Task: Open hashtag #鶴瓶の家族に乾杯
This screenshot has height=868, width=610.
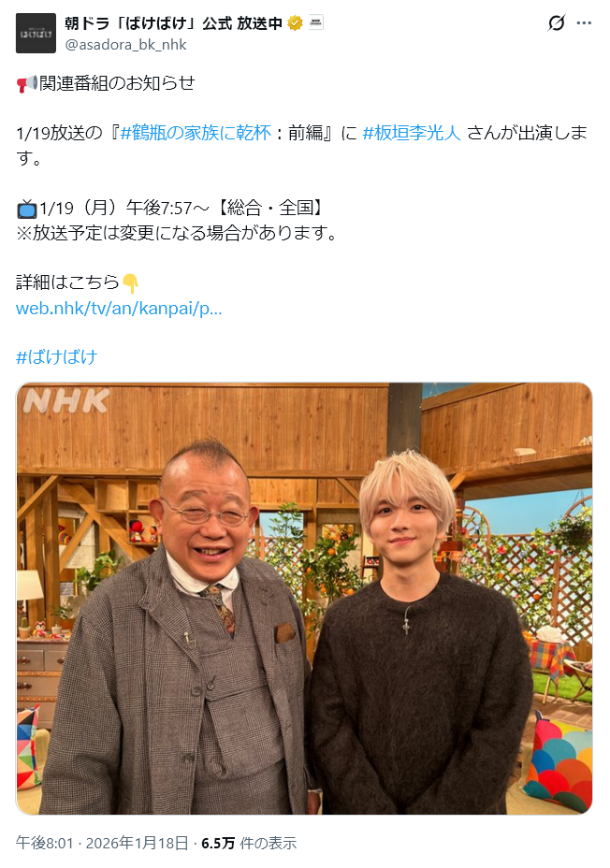Action: 196,133
